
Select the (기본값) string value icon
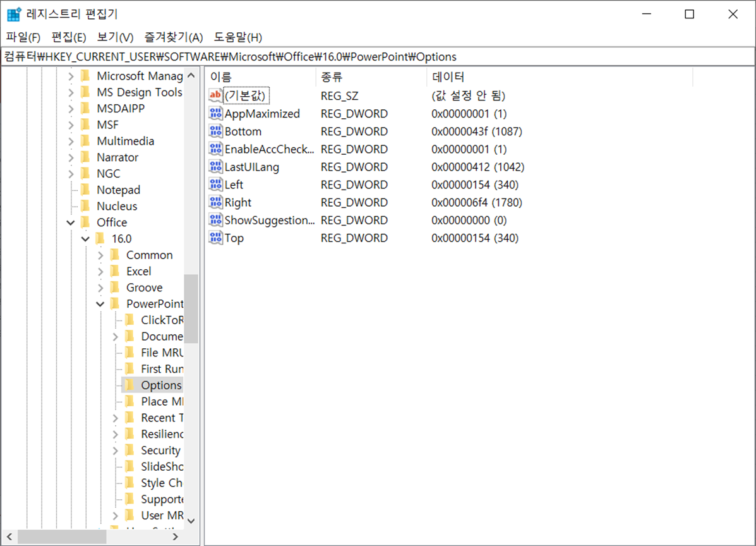(x=215, y=95)
